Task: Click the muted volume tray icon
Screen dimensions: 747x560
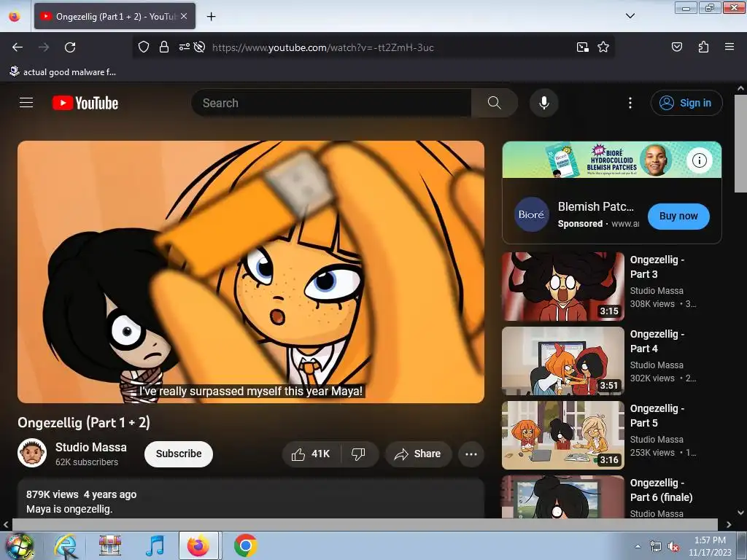Action: 673,547
